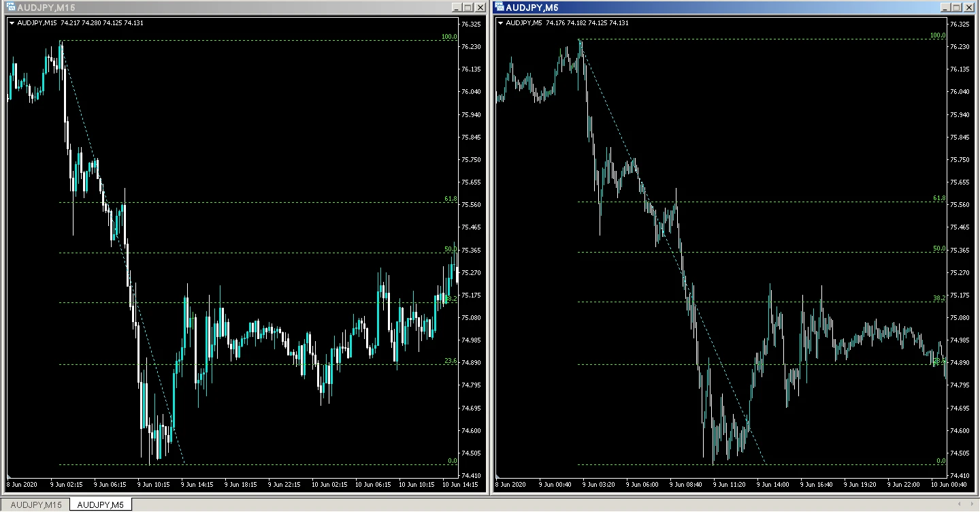The image size is (980, 512).
Task: Minimize the AUDJPY,M15 chart window
Action: (x=457, y=7)
